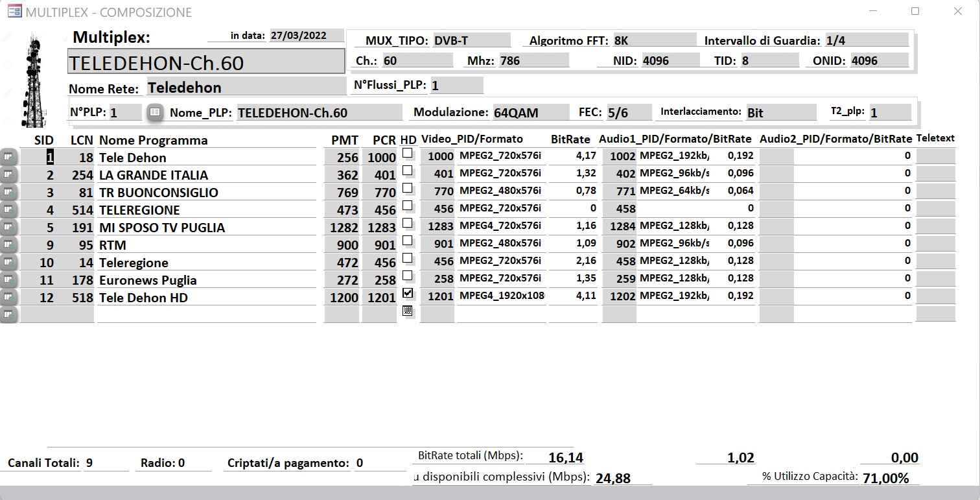Click the PLP details icon beside Nome_PLP
This screenshot has width=980, height=500.
tap(155, 112)
